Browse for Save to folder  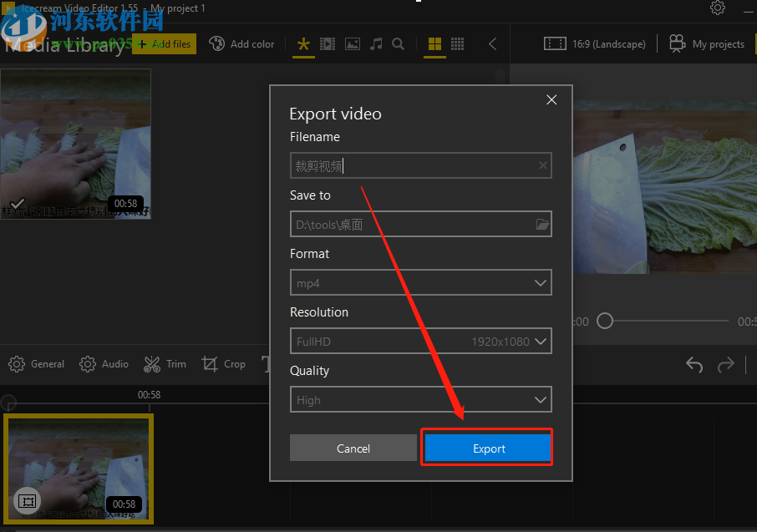click(541, 225)
